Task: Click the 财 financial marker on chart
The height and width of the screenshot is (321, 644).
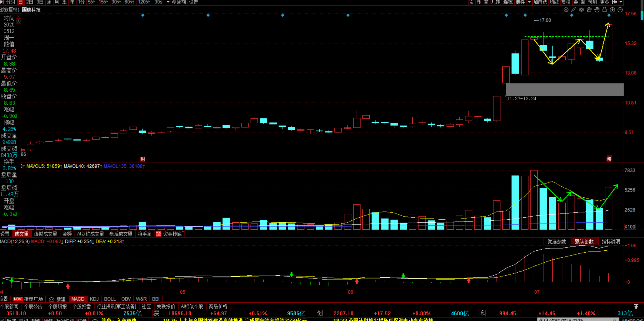Action: coord(143,159)
